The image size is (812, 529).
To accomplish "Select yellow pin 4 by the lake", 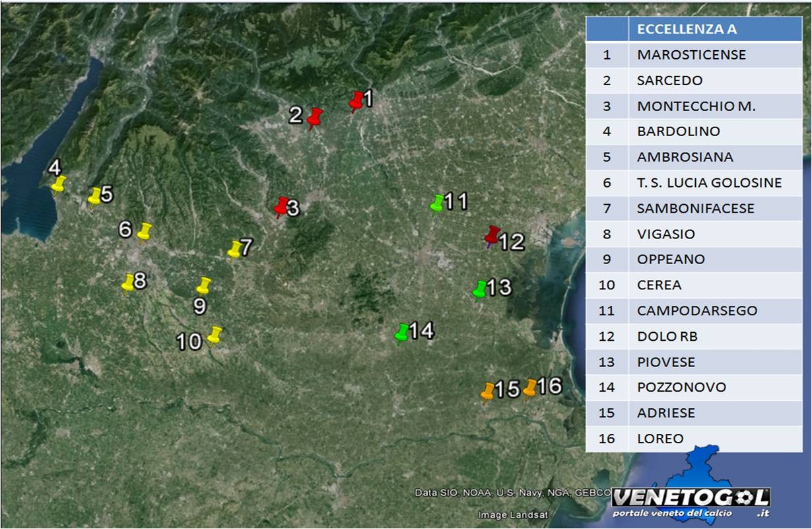I will coord(59,184).
